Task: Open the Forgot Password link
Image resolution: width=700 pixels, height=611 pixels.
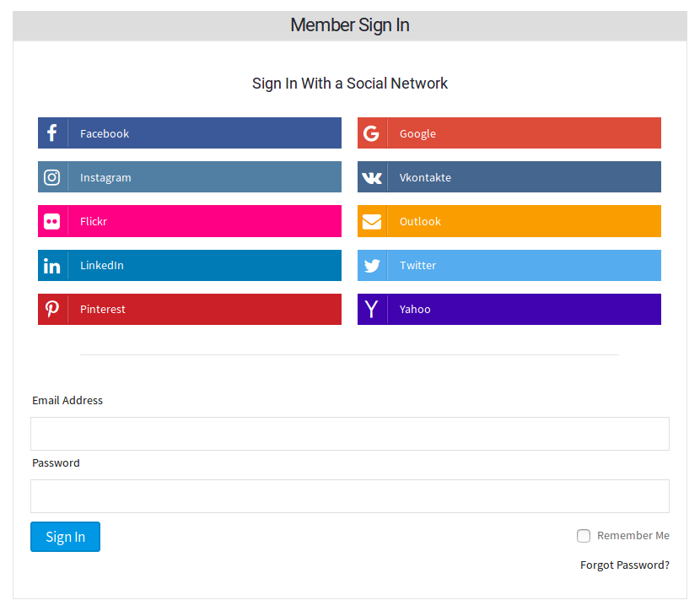Action: point(624,565)
